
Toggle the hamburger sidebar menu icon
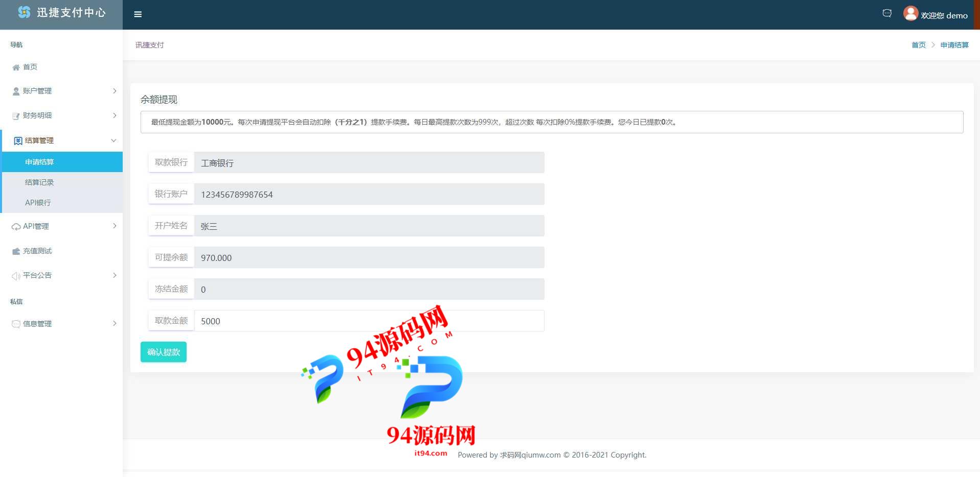click(138, 14)
